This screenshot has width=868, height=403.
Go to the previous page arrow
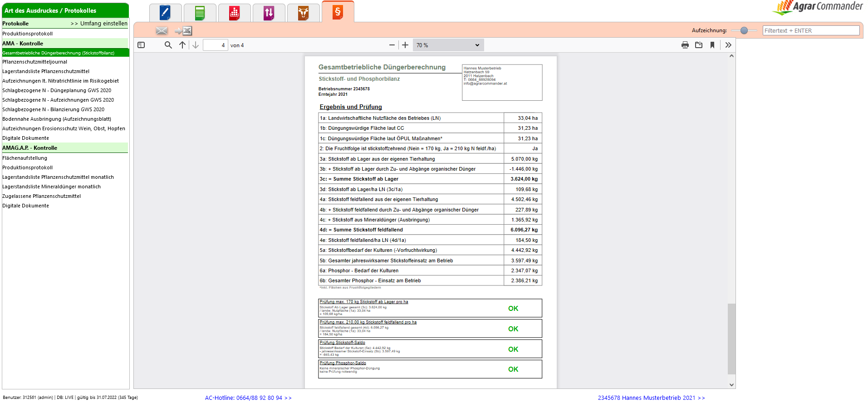[182, 45]
